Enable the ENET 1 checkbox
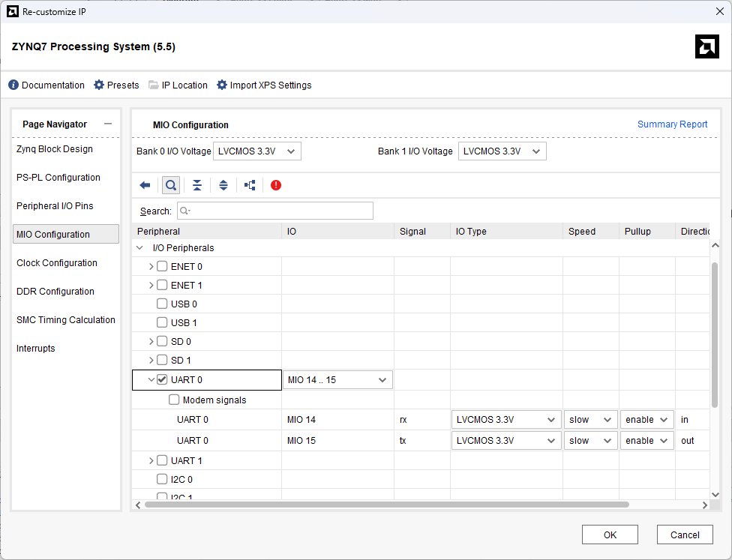 click(x=162, y=285)
